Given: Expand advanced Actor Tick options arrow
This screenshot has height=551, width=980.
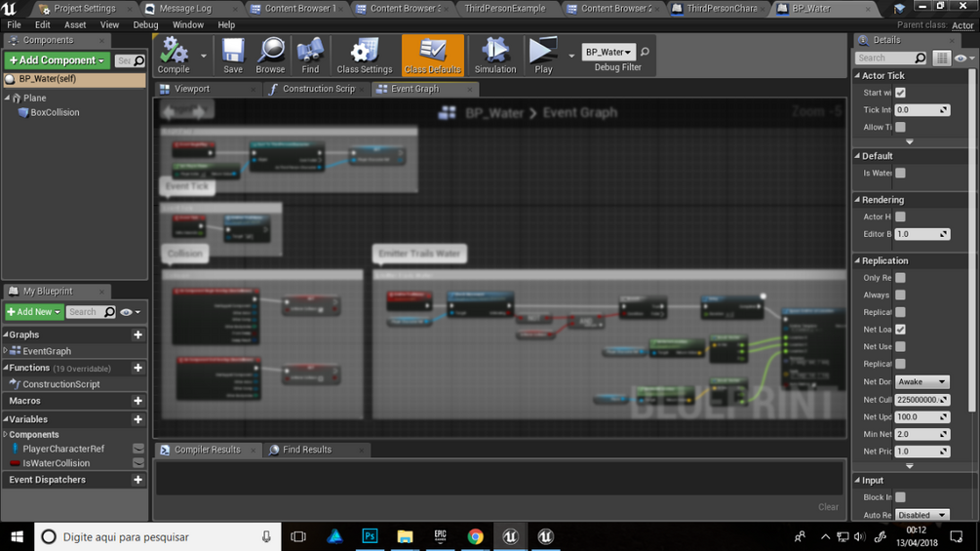Looking at the screenshot, I should (910, 141).
